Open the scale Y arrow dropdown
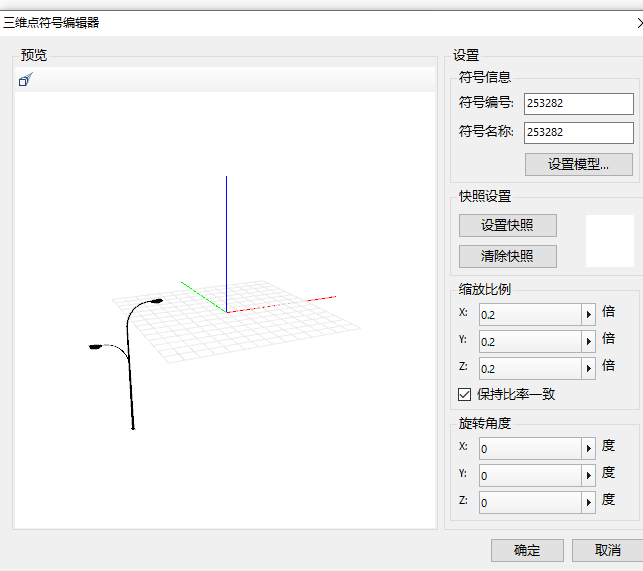Screen dimensions: 643x571 (588, 342)
